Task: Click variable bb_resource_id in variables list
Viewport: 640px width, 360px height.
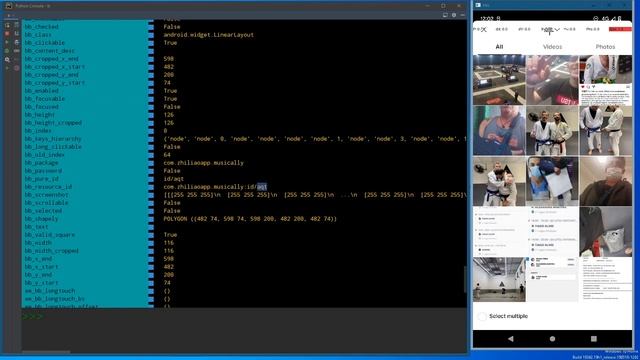Action: (48, 187)
